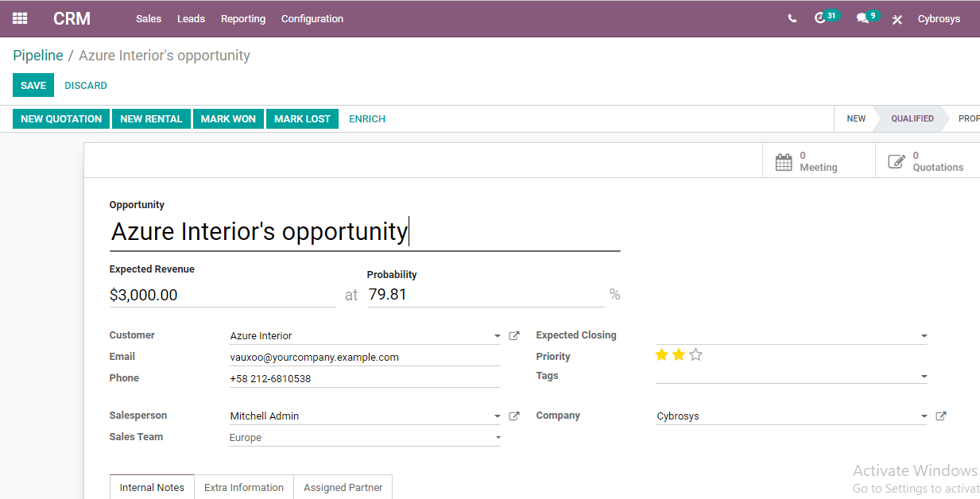The width and height of the screenshot is (980, 499).
Task: Go back to Pipeline breadcrumb link
Action: pyautogui.click(x=38, y=56)
